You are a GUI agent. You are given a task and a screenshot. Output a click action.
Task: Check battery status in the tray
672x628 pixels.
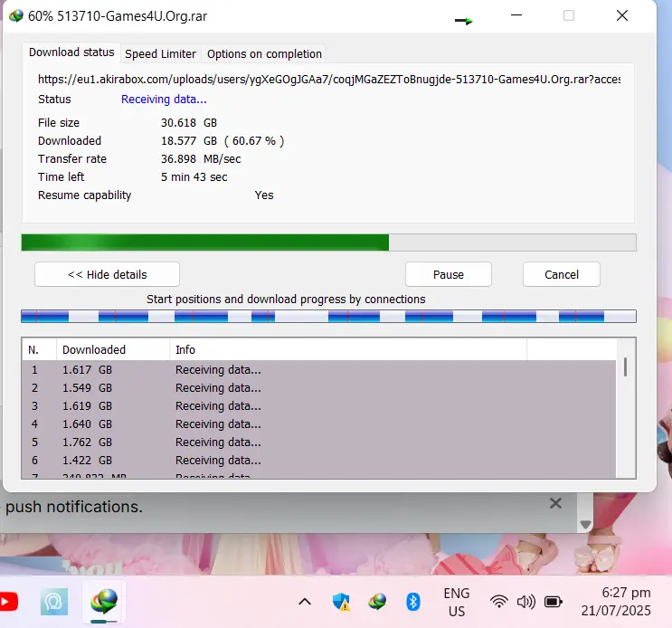point(553,602)
